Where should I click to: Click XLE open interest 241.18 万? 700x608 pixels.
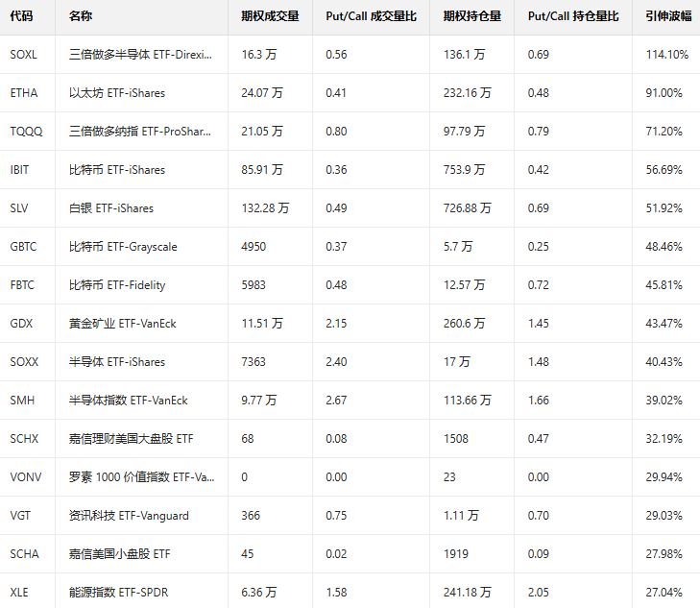click(x=467, y=592)
